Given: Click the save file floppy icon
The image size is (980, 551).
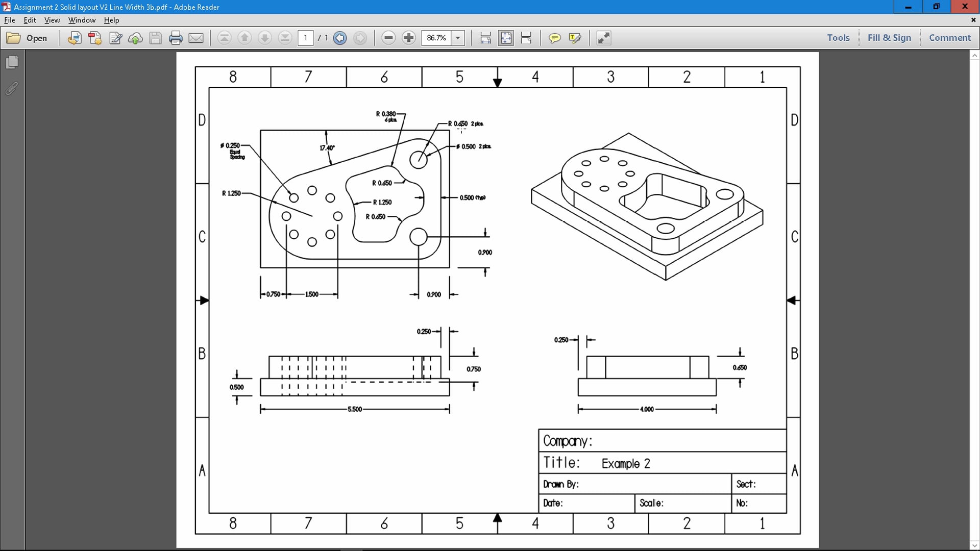Looking at the screenshot, I should 156,38.
